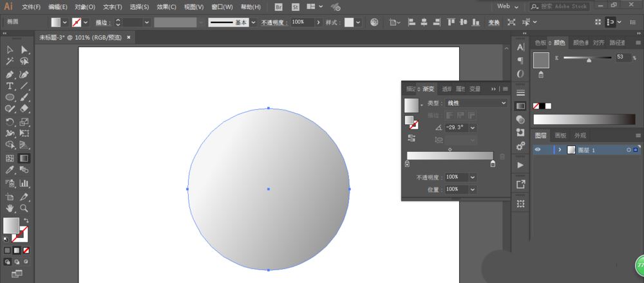Open Adobe Bridge with Br icon

point(278,7)
